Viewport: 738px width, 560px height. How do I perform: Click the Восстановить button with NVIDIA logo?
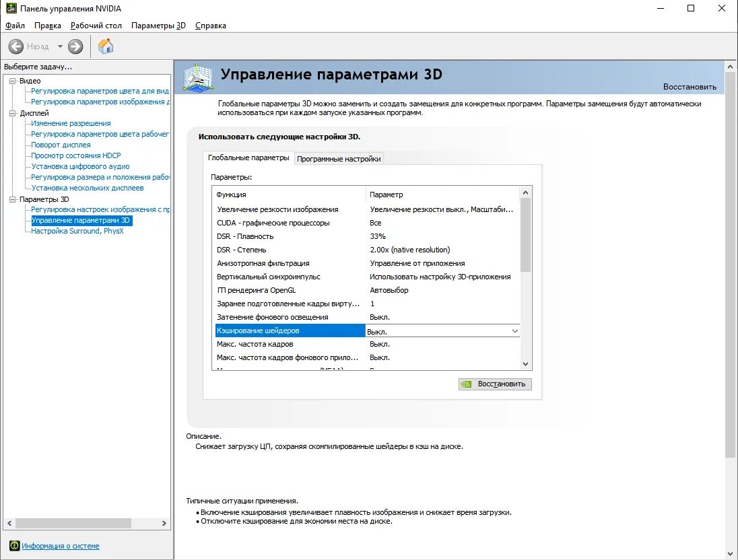click(495, 384)
